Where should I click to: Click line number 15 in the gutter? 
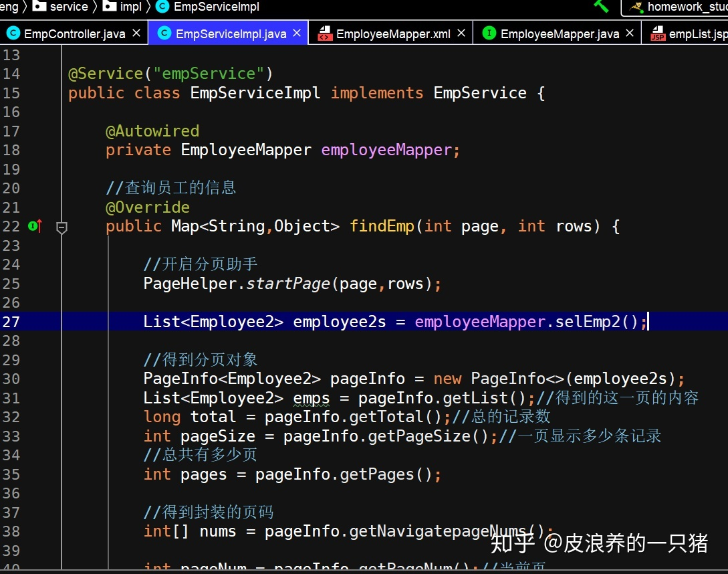(x=11, y=93)
